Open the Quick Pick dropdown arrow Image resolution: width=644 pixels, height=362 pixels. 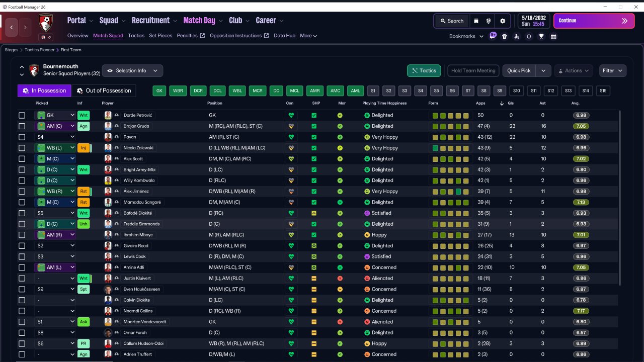click(x=543, y=71)
